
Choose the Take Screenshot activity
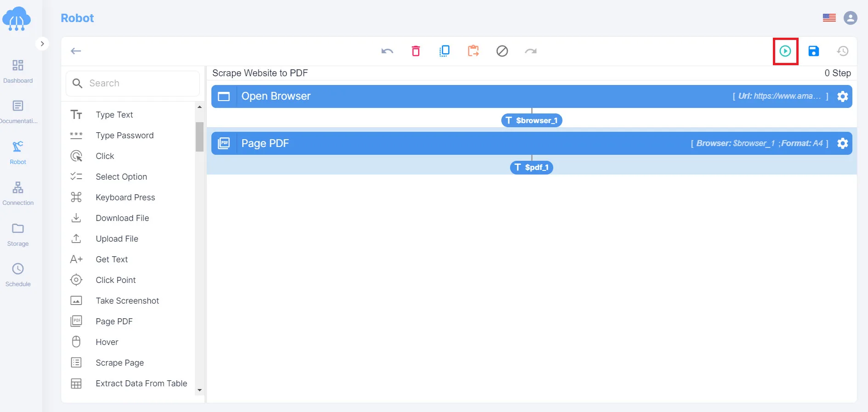[x=128, y=301]
